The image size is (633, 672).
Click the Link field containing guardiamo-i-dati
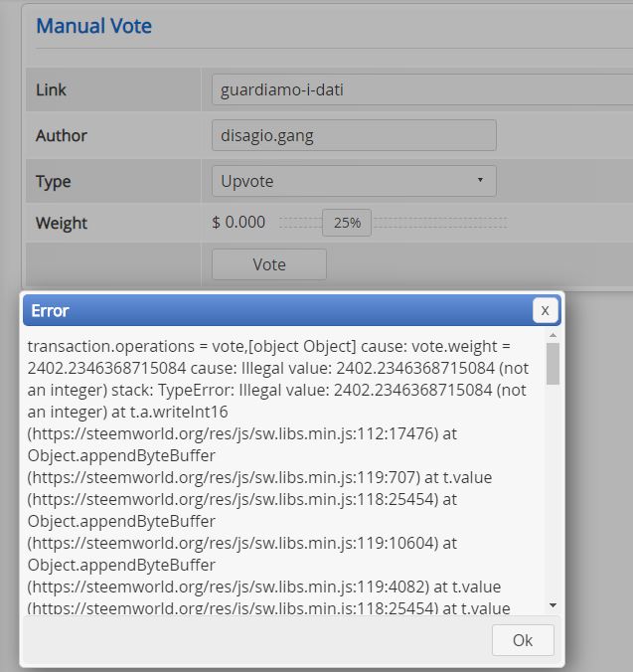coord(422,89)
